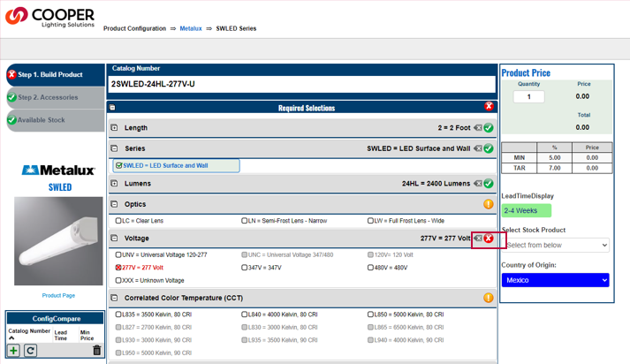Click the Product Price heading

[526, 73]
